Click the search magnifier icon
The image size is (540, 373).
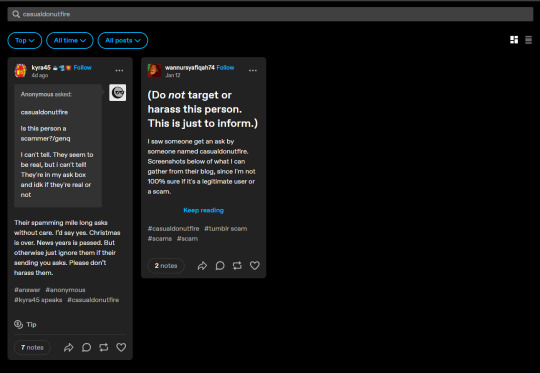(x=16, y=14)
